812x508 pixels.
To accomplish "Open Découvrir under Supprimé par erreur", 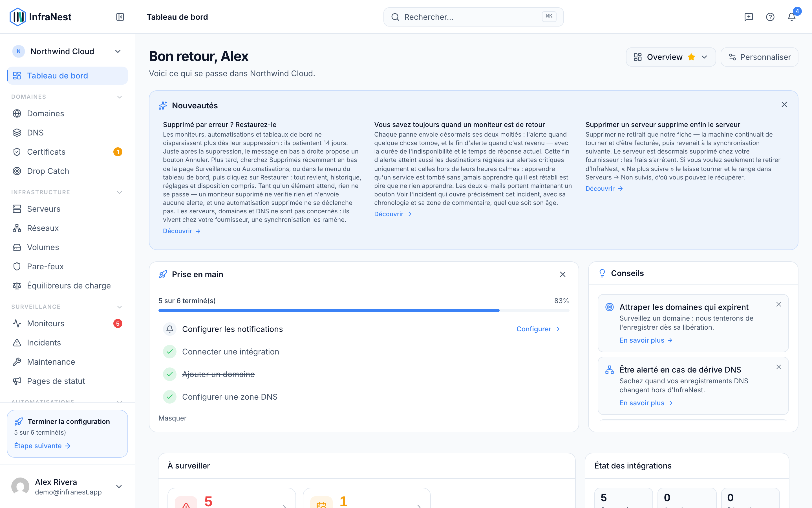I will (x=182, y=231).
